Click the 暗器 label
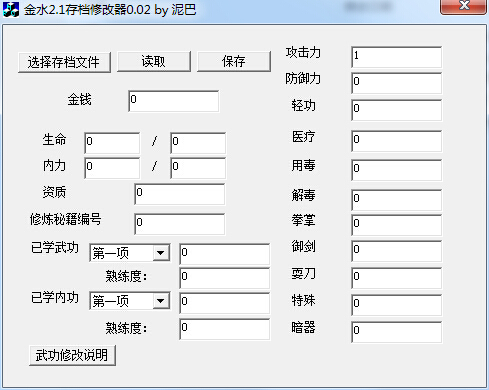This screenshot has width=489, height=390. (303, 327)
